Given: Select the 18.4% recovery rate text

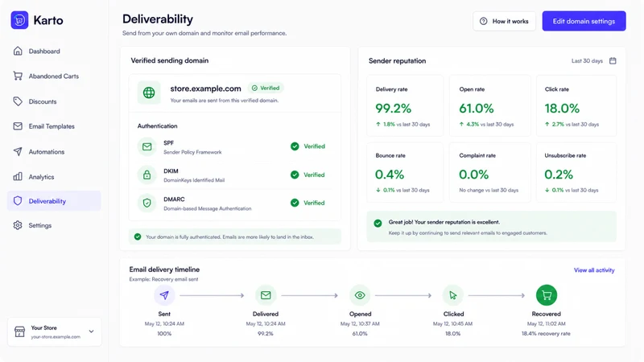Looking at the screenshot, I should [x=546, y=334].
